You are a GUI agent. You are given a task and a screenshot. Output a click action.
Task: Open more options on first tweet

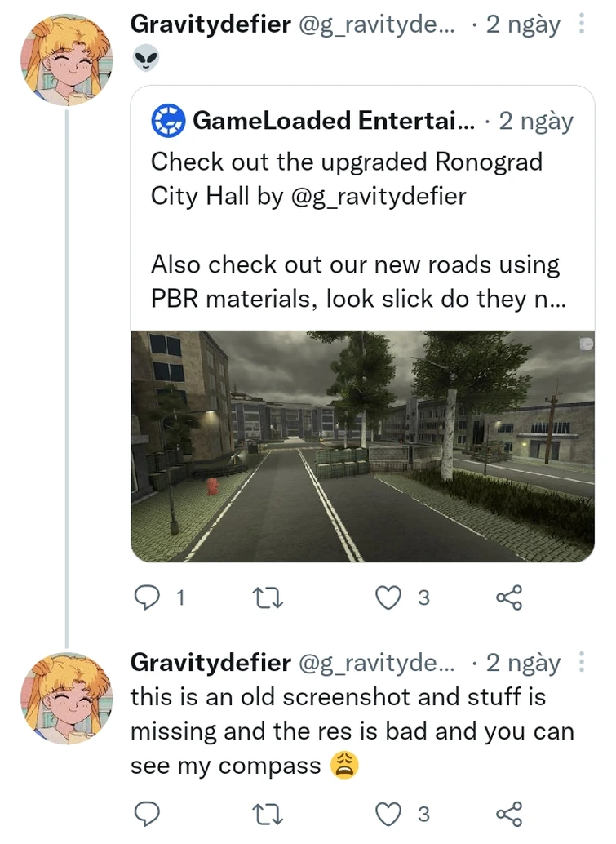(581, 24)
